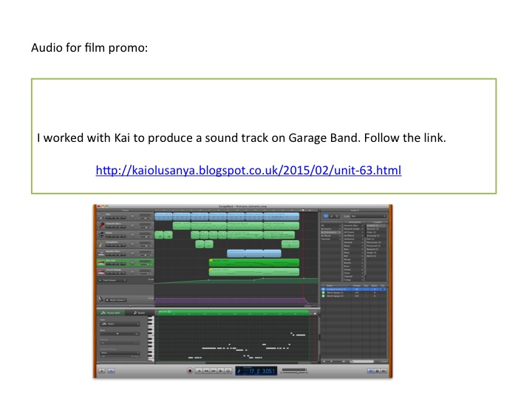
Task: Click the piano keyboard in the editor
Action: 151,338
